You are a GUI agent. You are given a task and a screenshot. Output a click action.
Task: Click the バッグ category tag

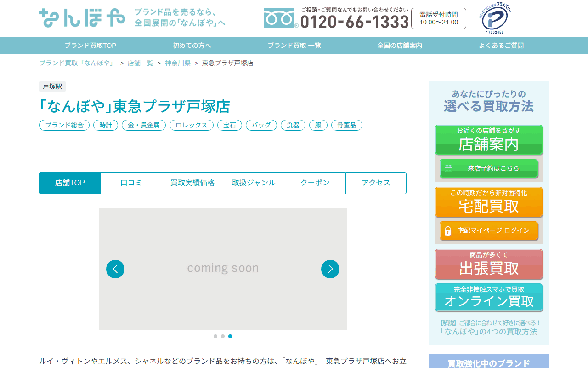[x=261, y=125]
